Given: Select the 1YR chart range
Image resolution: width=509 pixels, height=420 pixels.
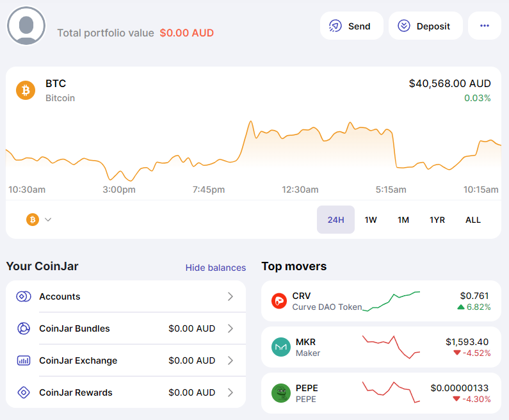Looking at the screenshot, I should coord(437,220).
